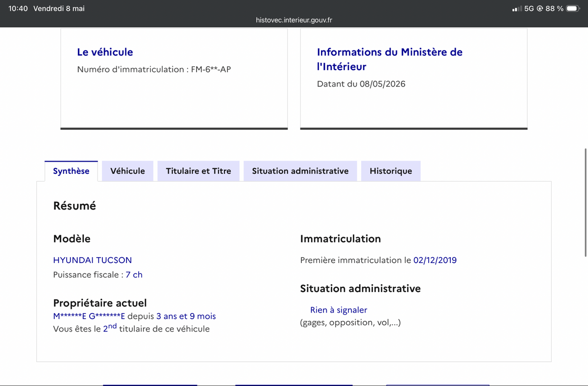The width and height of the screenshot is (588, 386).
Task: Click the Propriétaire actuel heading
Action: pyautogui.click(x=100, y=303)
